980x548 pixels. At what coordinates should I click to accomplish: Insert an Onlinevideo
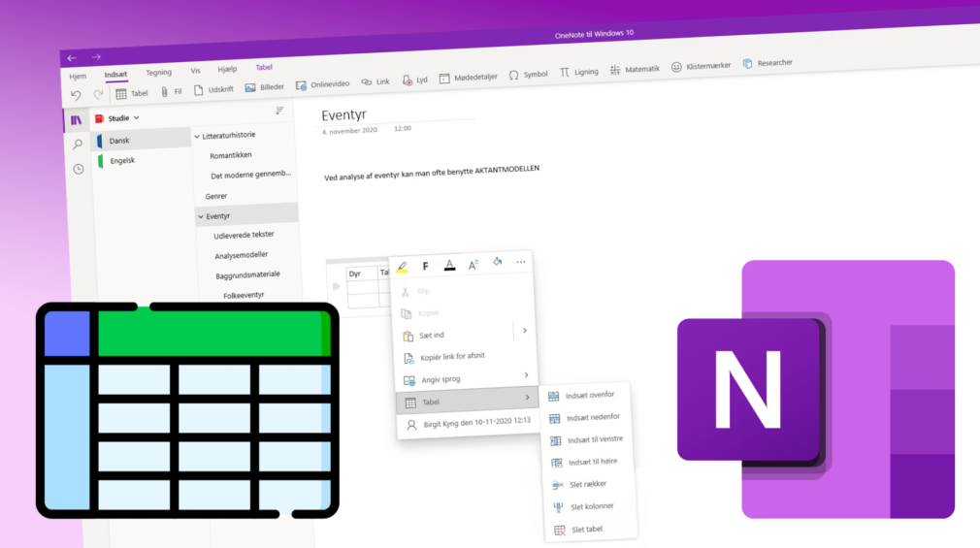tap(322, 84)
